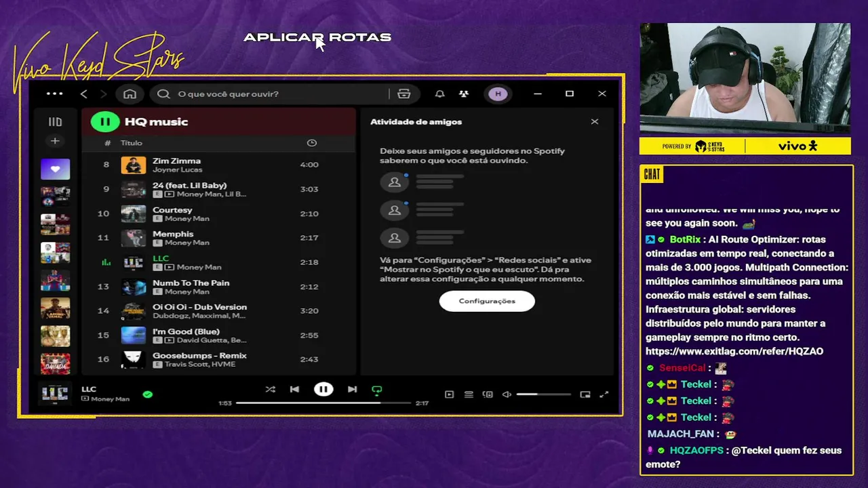
Task: Open the three-dot Spotify menu
Action: tap(54, 94)
